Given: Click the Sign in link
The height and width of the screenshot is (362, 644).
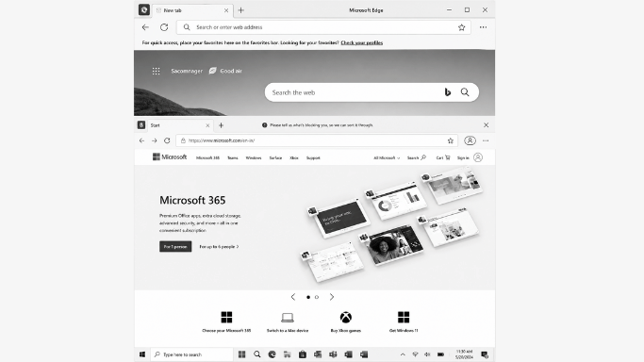Looking at the screenshot, I should click(x=463, y=157).
